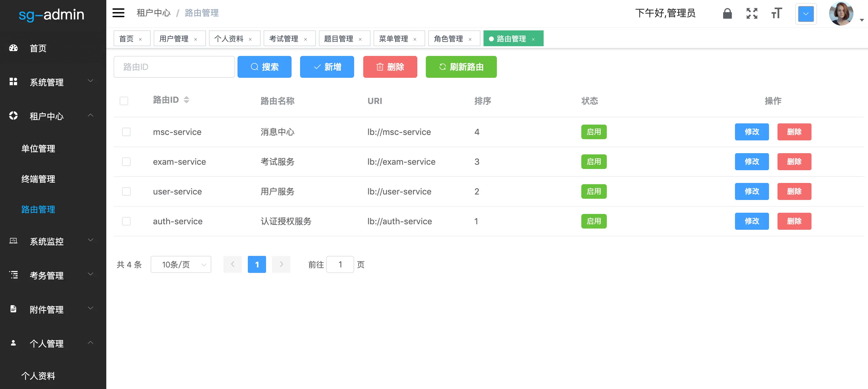This screenshot has height=389, width=868.
Task: Click the document icon beside 附件管理
Action: click(13, 309)
